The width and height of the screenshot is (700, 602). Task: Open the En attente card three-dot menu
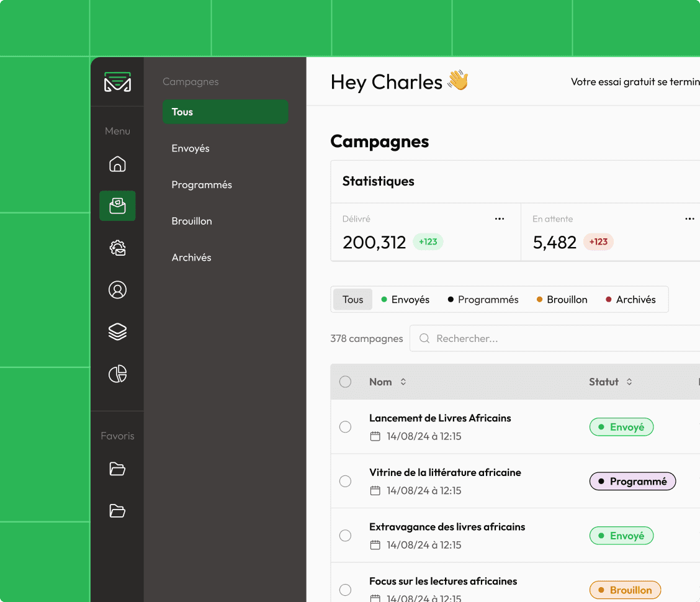click(689, 219)
